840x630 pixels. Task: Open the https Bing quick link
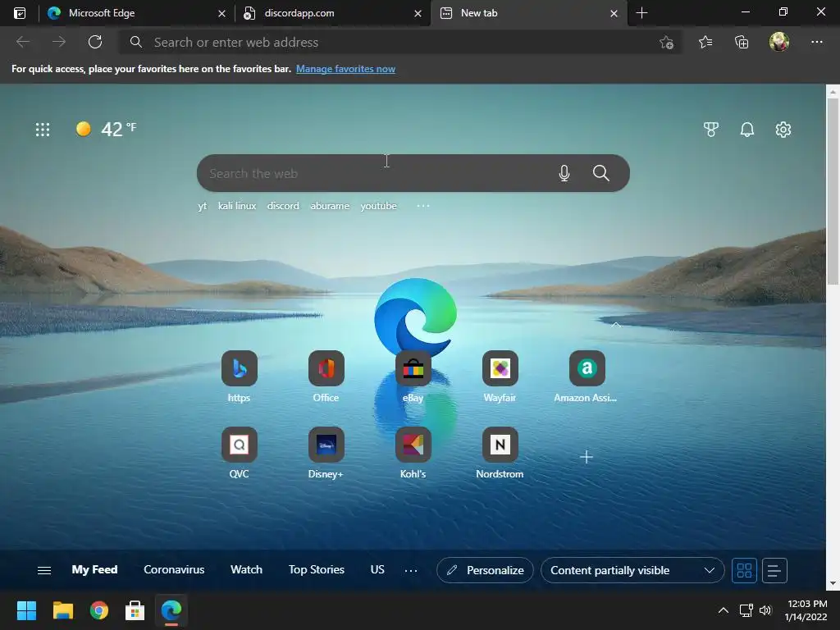pos(239,376)
